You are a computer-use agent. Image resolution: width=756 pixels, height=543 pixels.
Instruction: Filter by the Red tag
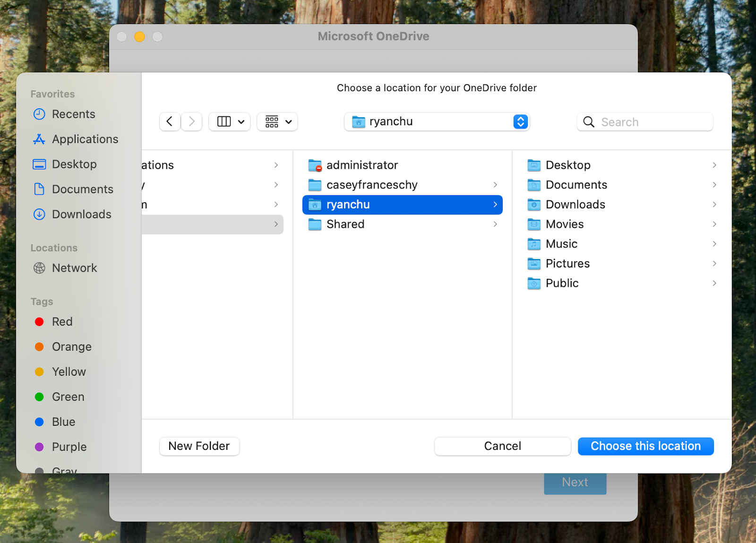click(x=53, y=322)
